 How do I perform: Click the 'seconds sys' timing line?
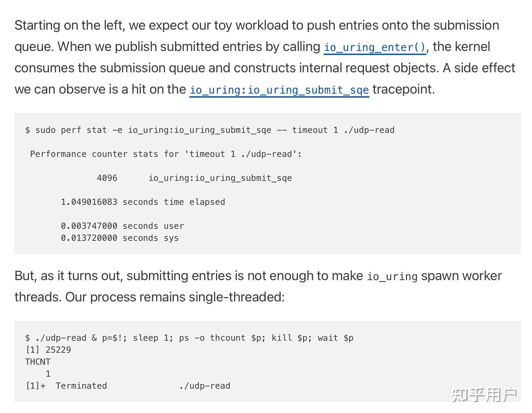point(120,238)
